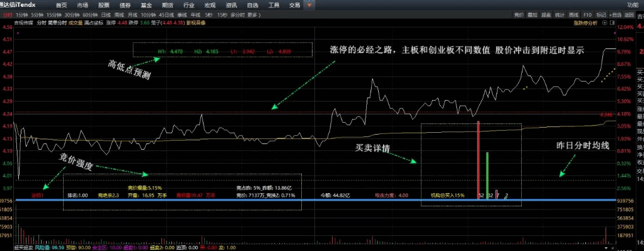644x251 pixels.
Task: Open the 涨跌停分析 link
Action: [x=585, y=23]
